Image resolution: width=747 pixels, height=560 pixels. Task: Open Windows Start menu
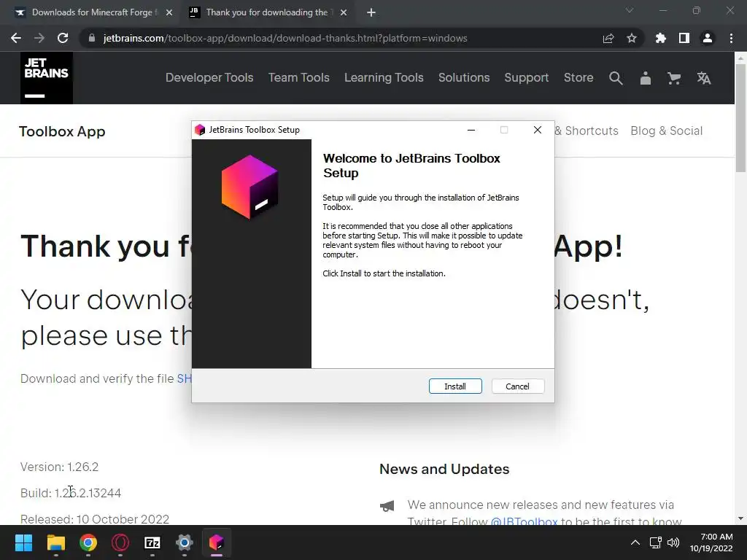pyautogui.click(x=23, y=542)
